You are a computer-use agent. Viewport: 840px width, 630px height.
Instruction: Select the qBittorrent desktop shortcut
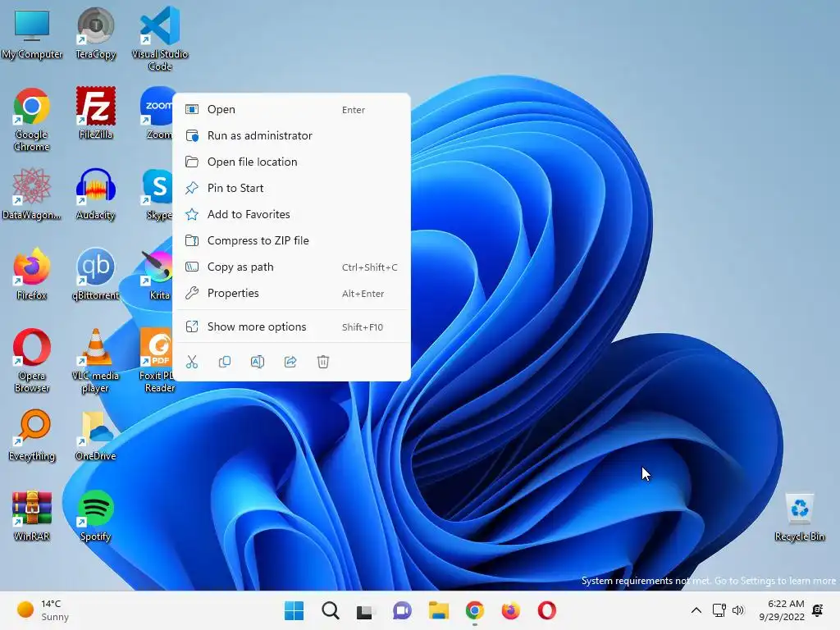click(95, 274)
